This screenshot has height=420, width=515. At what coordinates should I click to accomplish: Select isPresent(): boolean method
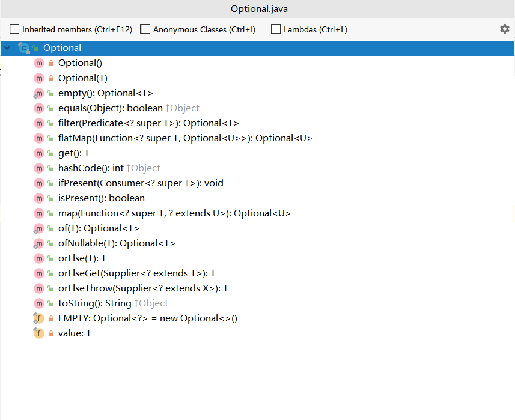tap(102, 198)
